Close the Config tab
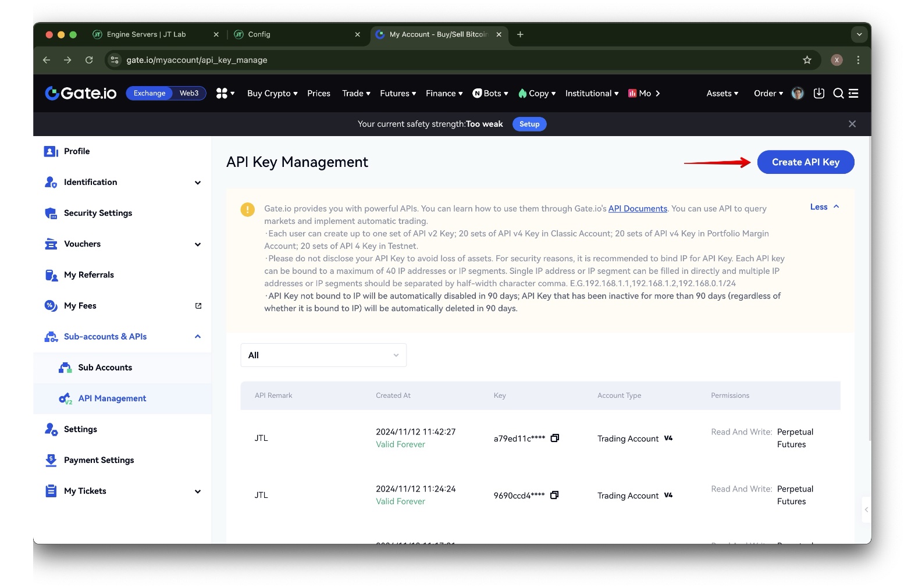Screen dimensions: 904x588 point(357,34)
